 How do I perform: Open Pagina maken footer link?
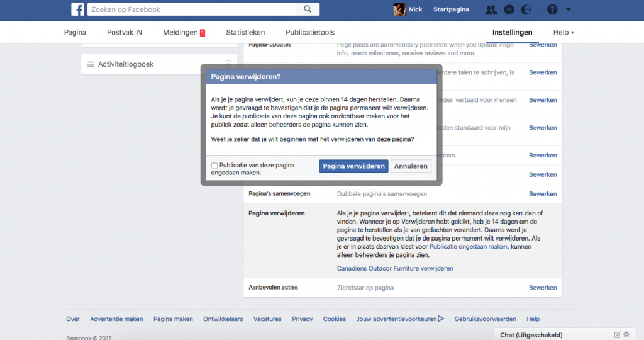173,319
